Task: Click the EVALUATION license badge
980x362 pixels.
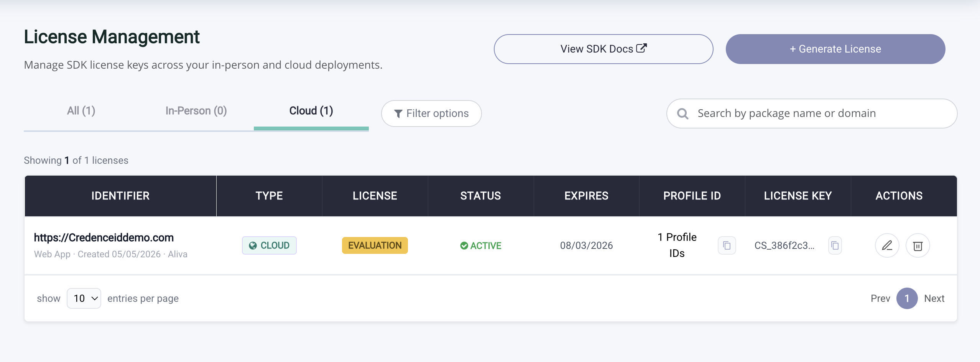Action: [x=375, y=245]
